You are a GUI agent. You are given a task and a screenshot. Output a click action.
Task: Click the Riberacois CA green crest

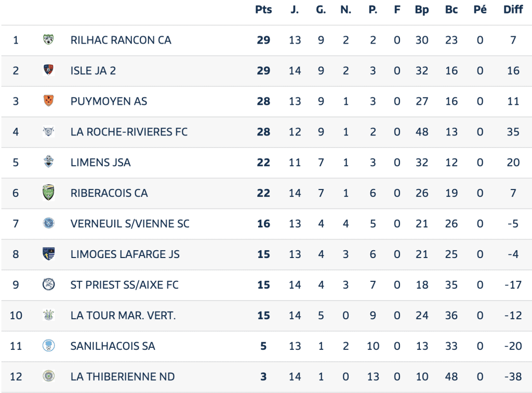click(x=48, y=193)
